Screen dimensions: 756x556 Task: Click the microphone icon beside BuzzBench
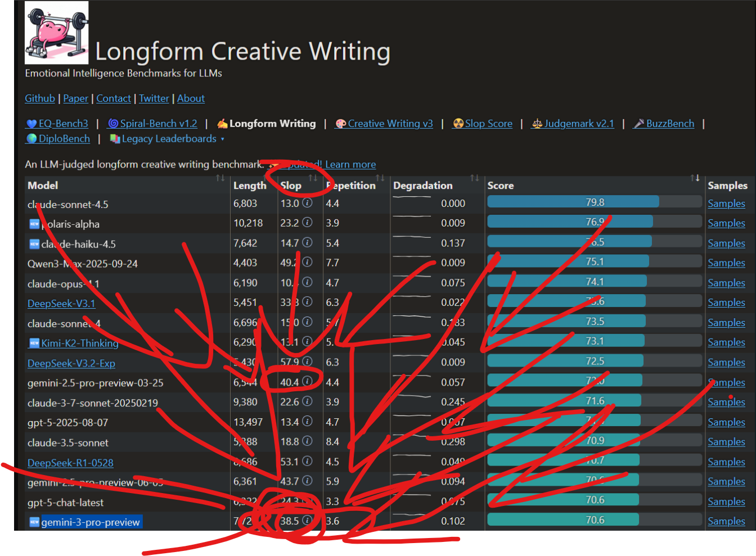pos(639,124)
